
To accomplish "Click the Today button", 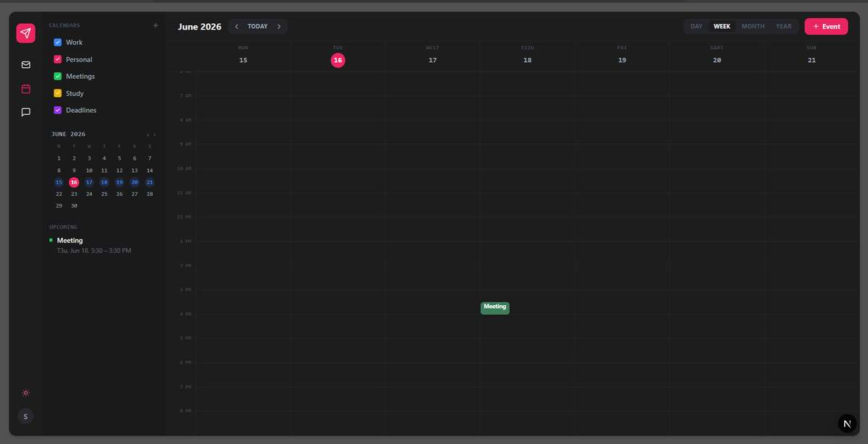I will [x=258, y=27].
